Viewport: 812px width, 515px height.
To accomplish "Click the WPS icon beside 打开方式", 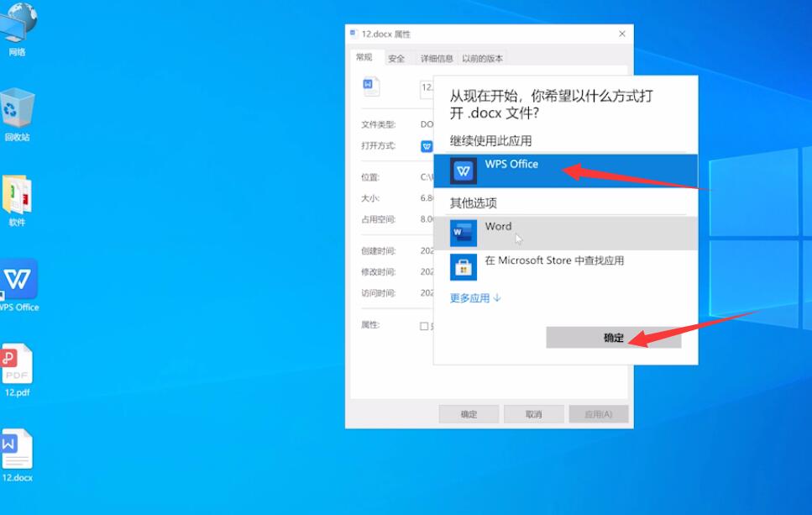I will click(427, 147).
